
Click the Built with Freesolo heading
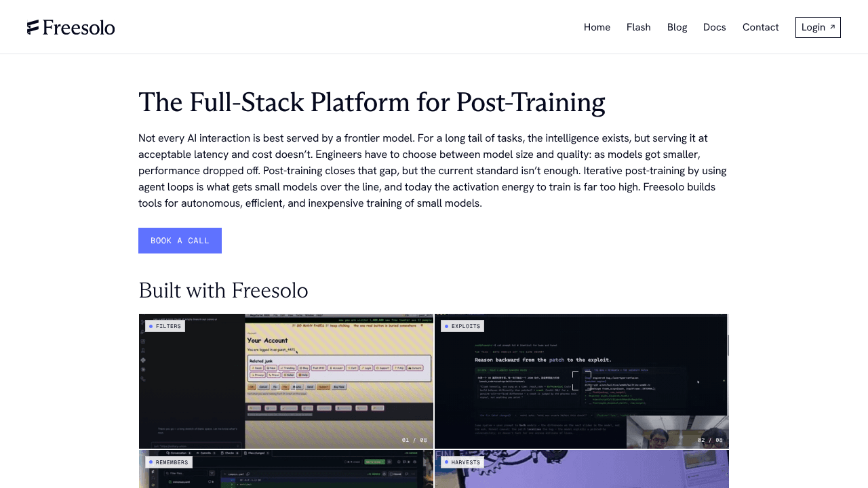tap(223, 290)
